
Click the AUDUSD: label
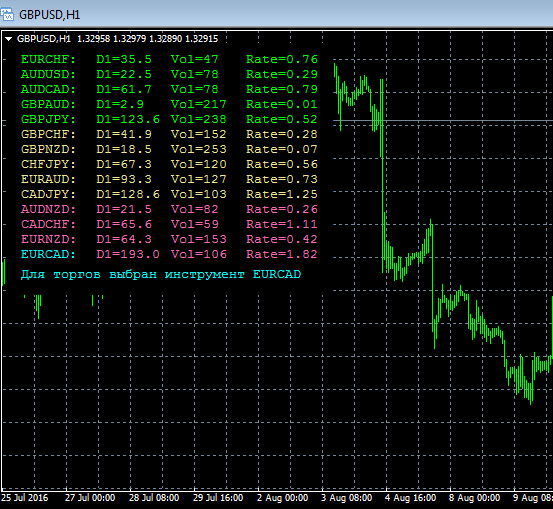coord(48,74)
